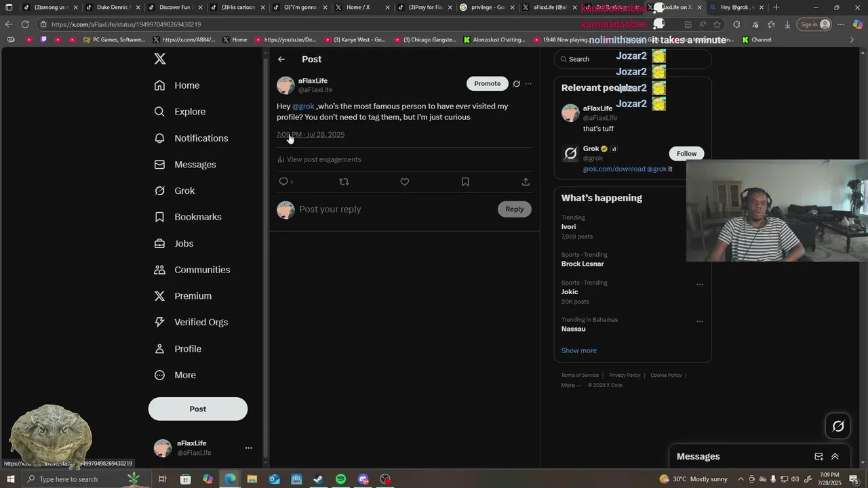Image resolution: width=868 pixels, height=488 pixels.
Task: Open account menu dots beside aFlaxLife
Action: coord(249,448)
